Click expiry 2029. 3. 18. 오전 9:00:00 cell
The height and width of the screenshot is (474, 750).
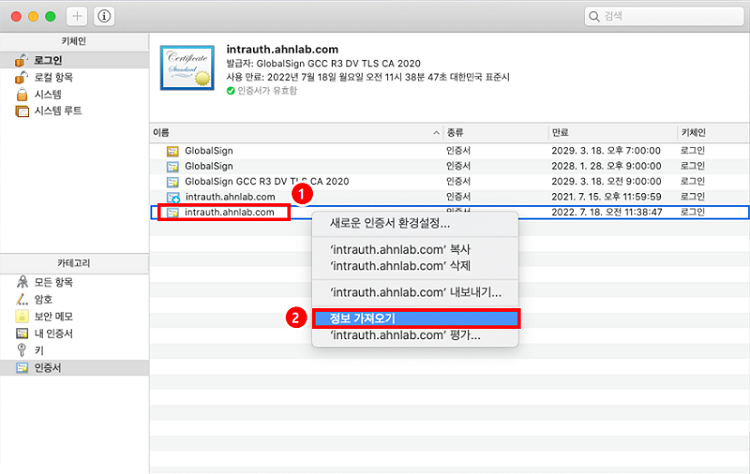point(607,181)
